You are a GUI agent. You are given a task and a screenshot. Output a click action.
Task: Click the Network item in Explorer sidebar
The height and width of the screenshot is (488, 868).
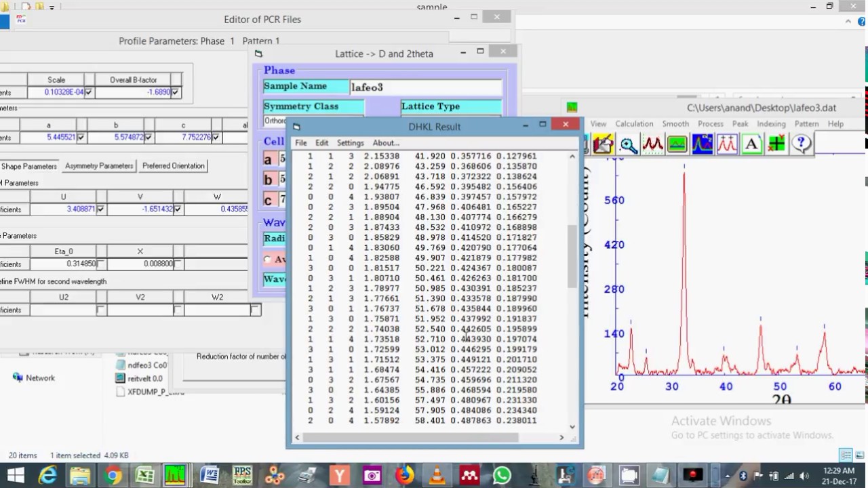coord(40,378)
